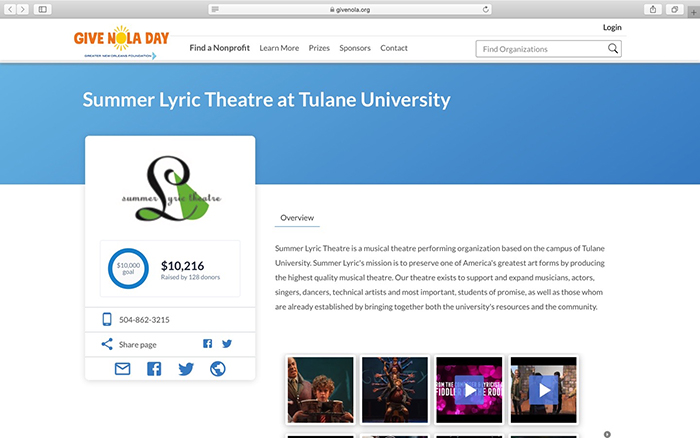Select the givenola.org address bar
This screenshot has height=438, width=700.
[350, 9]
